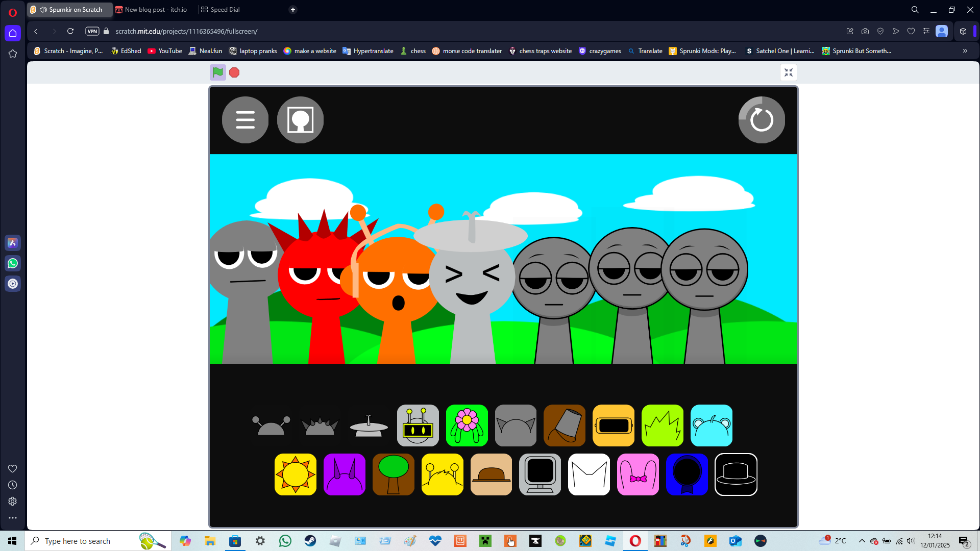The width and height of the screenshot is (980, 551).
Task: Open the YouTube bookmark
Action: 164,51
